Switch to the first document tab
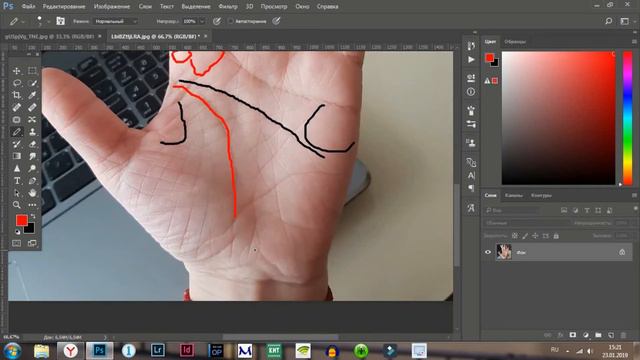This screenshot has width=640, height=360. 49,36
